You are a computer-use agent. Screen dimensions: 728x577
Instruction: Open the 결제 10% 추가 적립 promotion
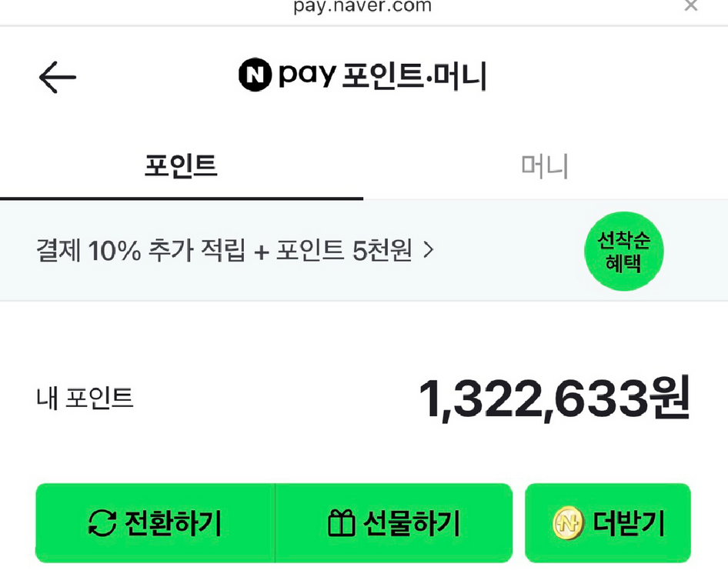point(223,250)
